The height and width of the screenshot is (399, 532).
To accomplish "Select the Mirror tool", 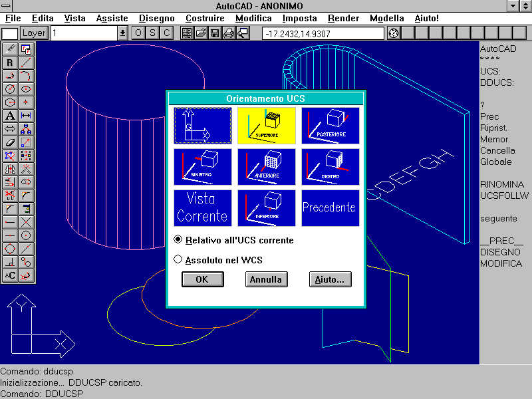I will click(10, 169).
